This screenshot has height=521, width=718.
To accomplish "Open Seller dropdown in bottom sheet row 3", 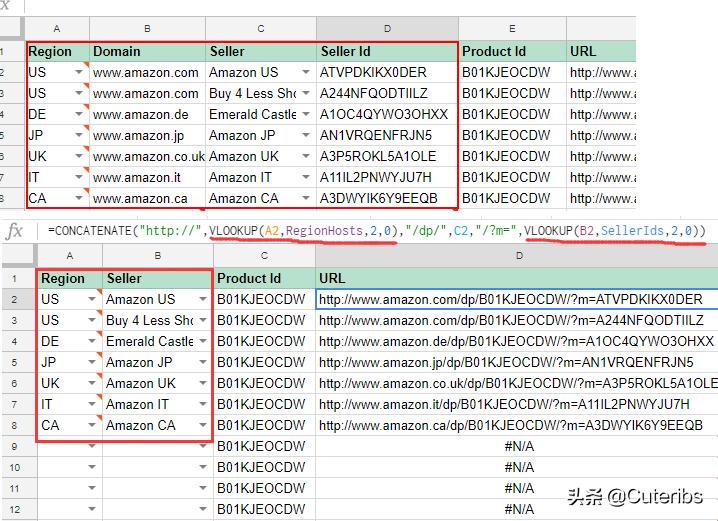I will [203, 320].
